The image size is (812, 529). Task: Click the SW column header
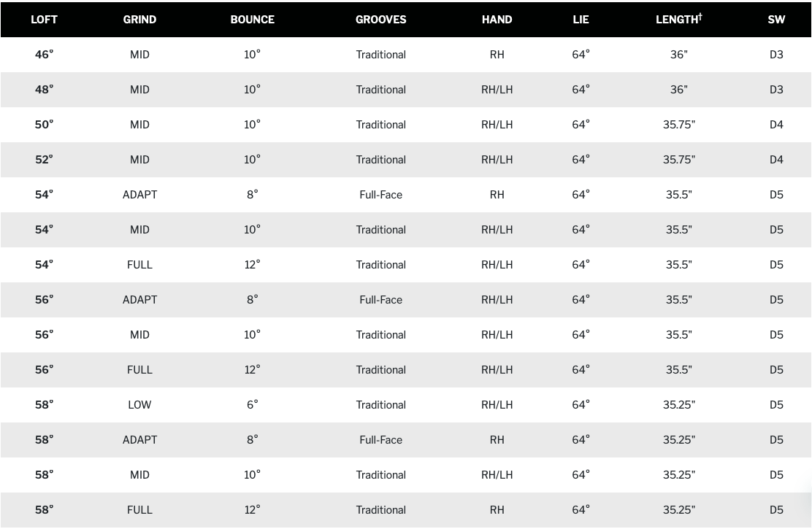[776, 20]
